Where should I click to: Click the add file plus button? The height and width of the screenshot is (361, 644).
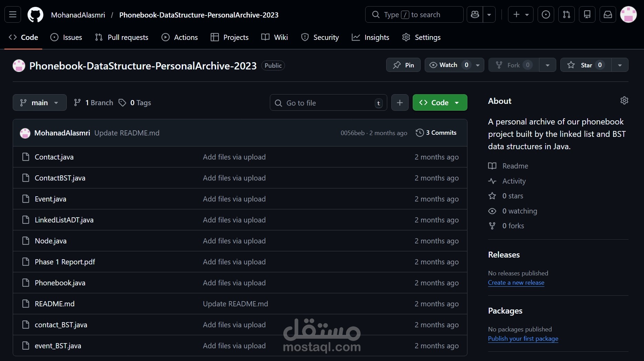point(400,102)
